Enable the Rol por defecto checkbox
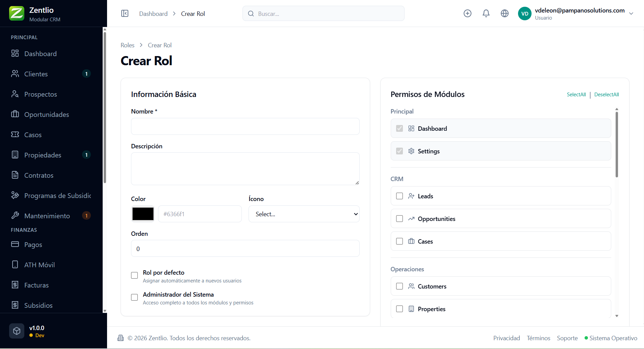This screenshot has width=644, height=349. tap(134, 275)
